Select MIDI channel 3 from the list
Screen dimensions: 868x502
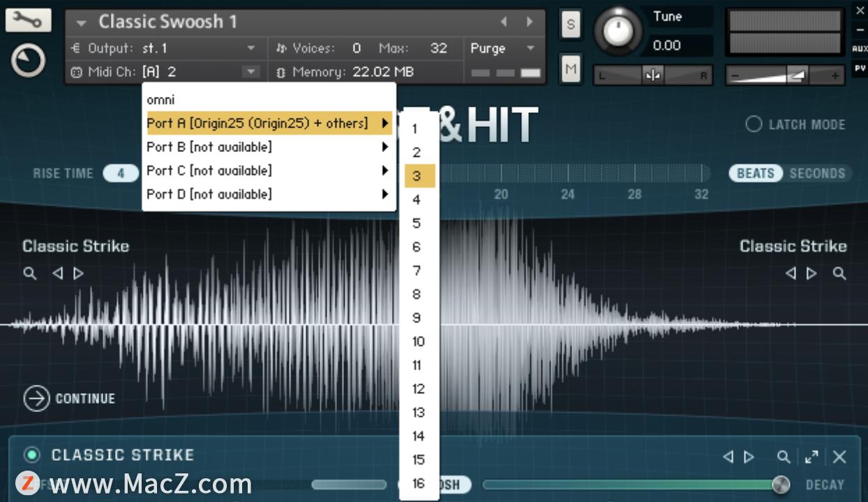coord(418,176)
